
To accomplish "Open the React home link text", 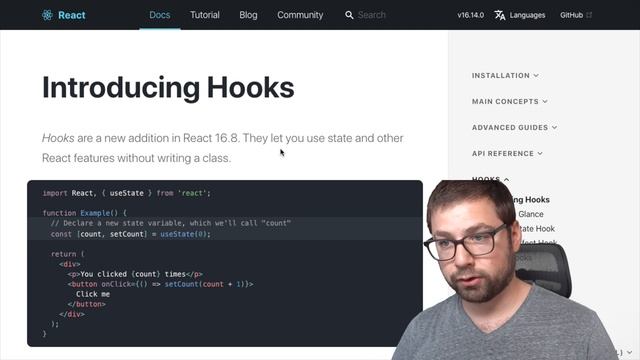I will pos(72,15).
